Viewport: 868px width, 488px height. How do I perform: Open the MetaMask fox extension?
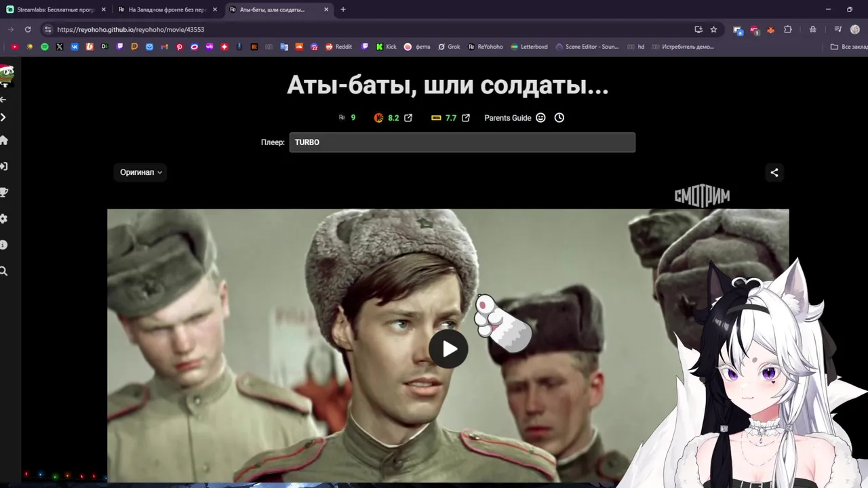point(771,29)
